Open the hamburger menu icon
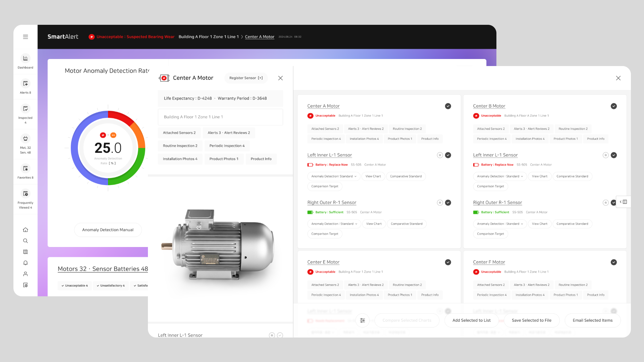 [25, 37]
